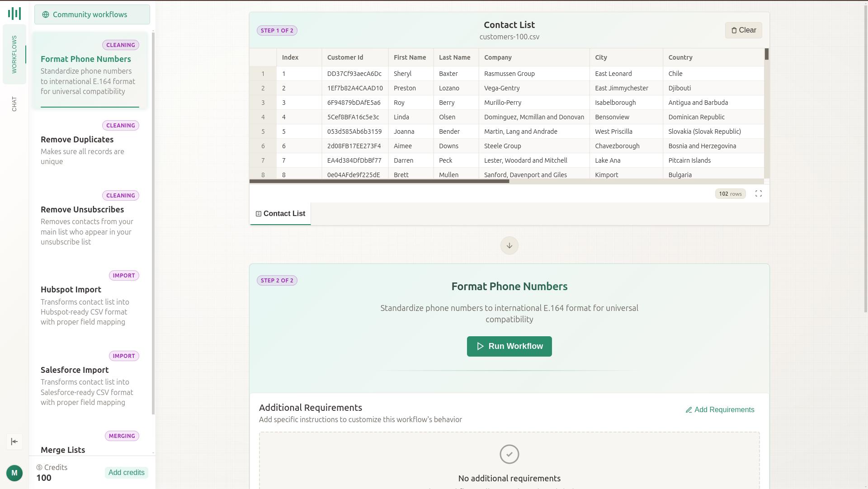868x489 pixels.
Task: Click the table's horizontal scrollbar
Action: (x=379, y=182)
